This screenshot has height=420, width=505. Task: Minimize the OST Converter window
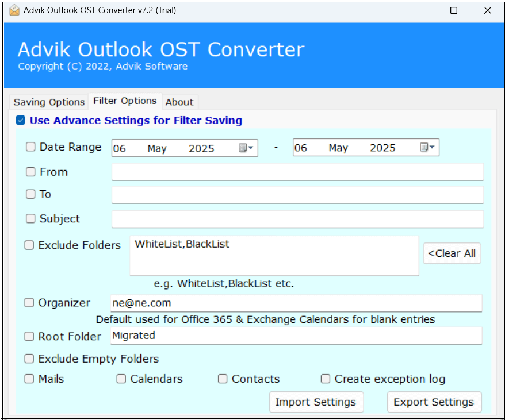(x=420, y=10)
